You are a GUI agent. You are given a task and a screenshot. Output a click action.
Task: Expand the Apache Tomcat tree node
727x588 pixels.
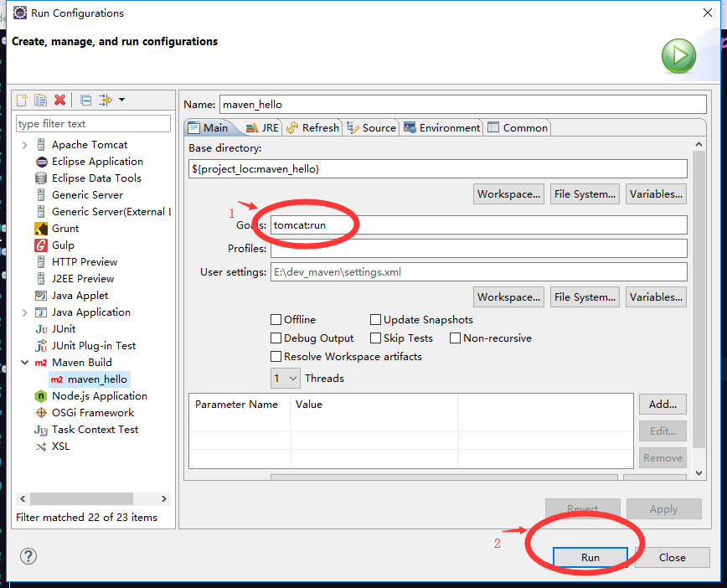[24, 145]
